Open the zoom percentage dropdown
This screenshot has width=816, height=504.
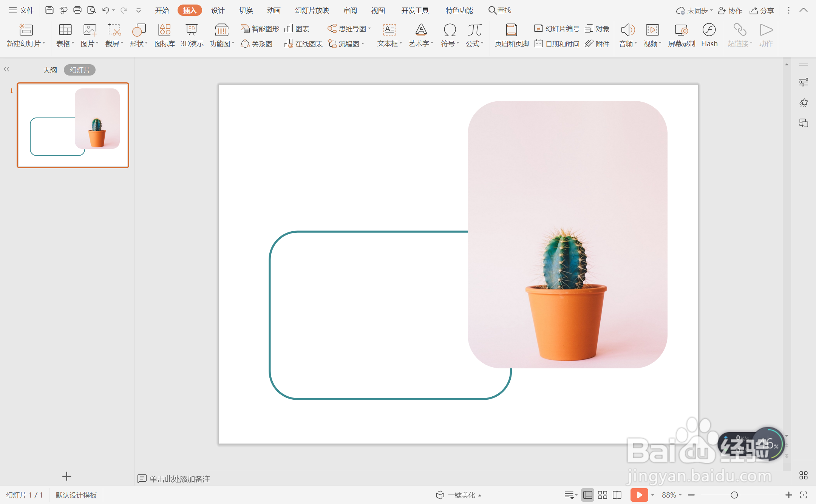coord(672,495)
